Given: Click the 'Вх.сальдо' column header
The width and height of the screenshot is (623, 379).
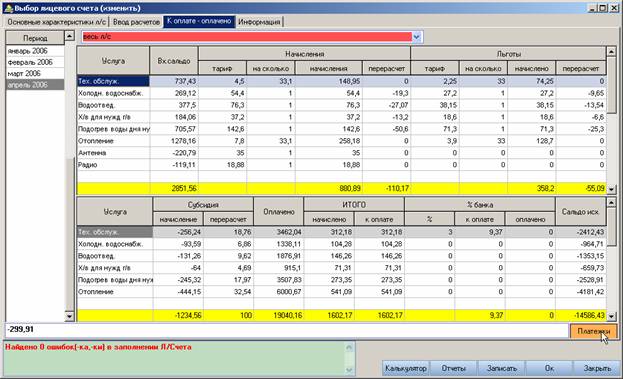Looking at the screenshot, I should point(174,61).
